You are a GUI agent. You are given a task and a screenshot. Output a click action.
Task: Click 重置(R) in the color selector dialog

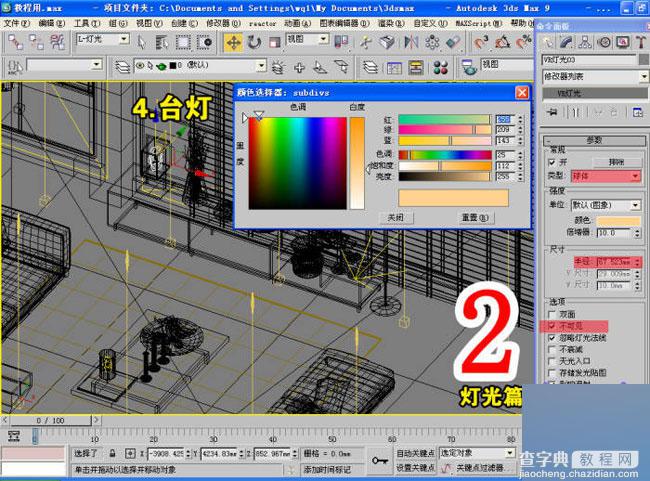coord(475,217)
